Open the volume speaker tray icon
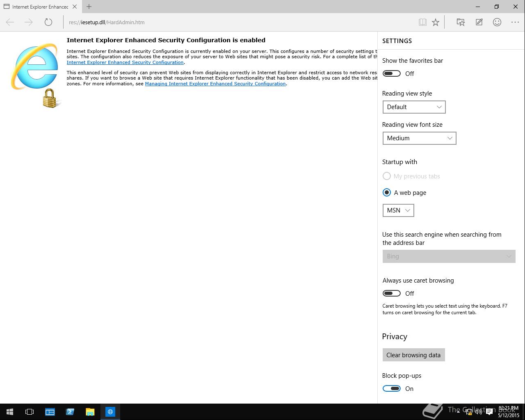525x420 pixels. [x=479, y=412]
